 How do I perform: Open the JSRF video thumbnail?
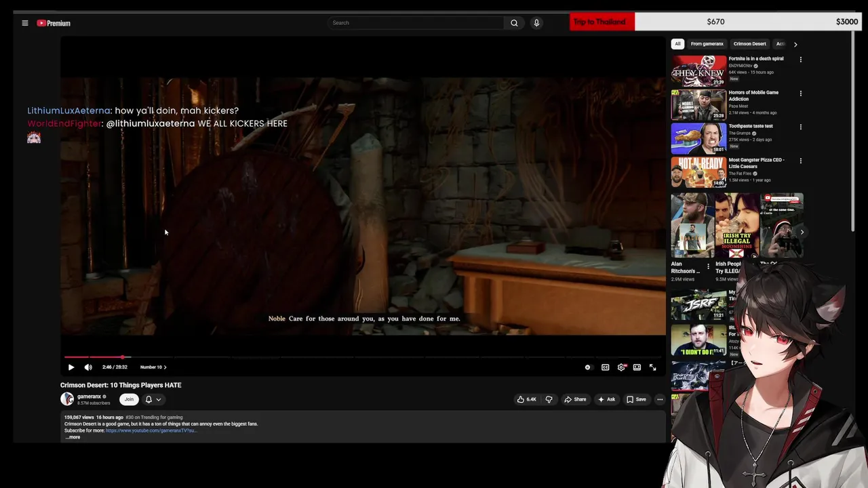point(698,304)
